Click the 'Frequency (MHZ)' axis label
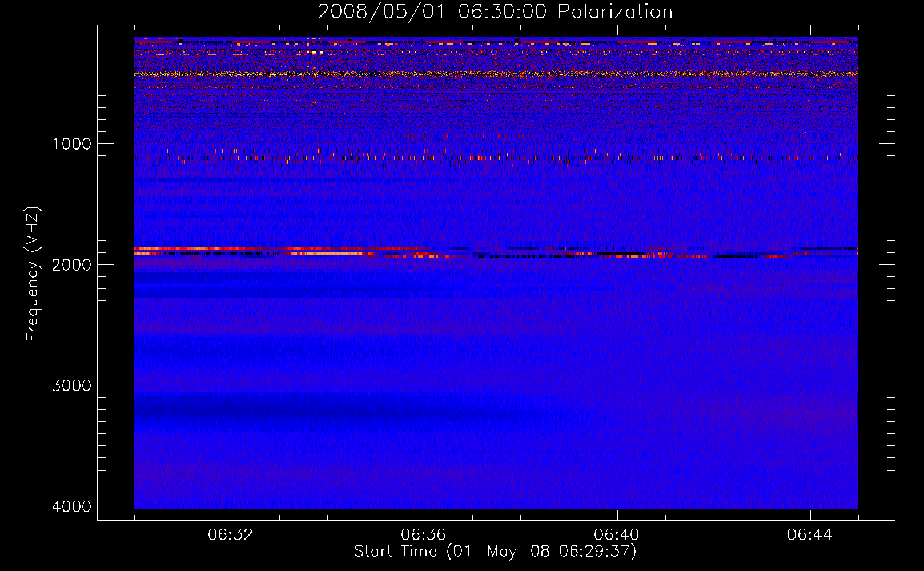924x571 pixels. click(33, 274)
